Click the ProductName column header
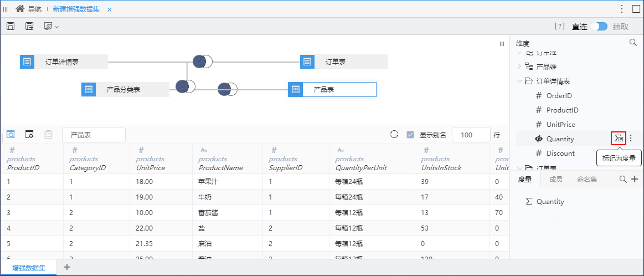Image resolution: width=644 pixels, height=276 pixels. pos(228,159)
